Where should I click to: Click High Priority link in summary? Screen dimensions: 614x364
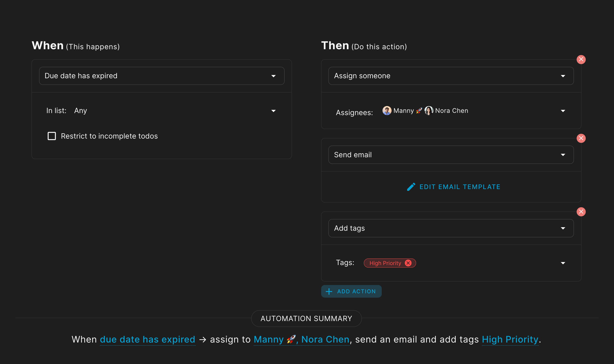[x=510, y=340]
